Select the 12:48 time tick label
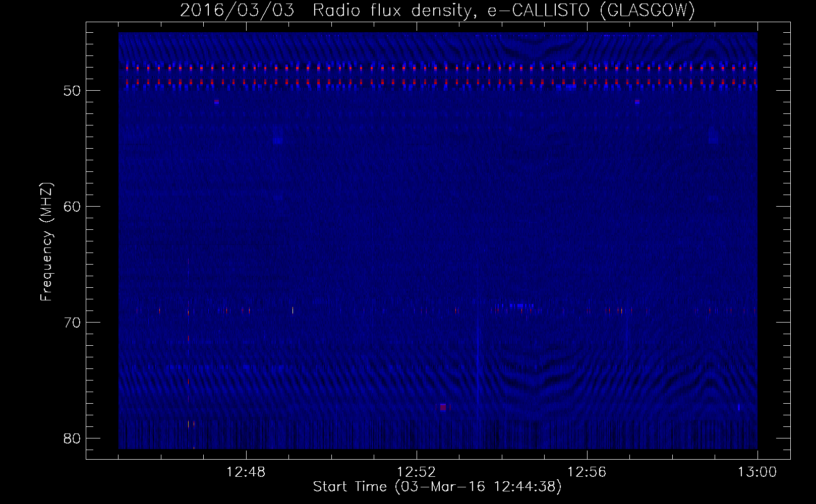The image size is (816, 504). 246,472
